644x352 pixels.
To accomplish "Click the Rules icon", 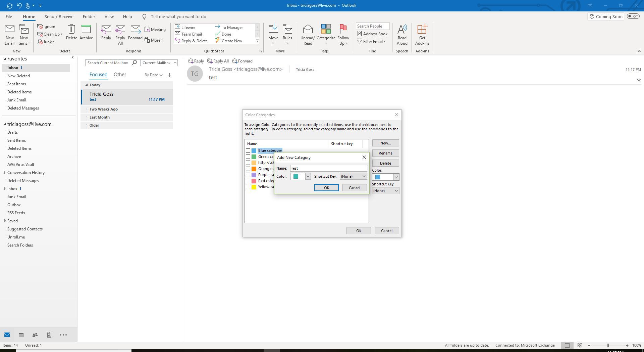I will pyautogui.click(x=287, y=30).
